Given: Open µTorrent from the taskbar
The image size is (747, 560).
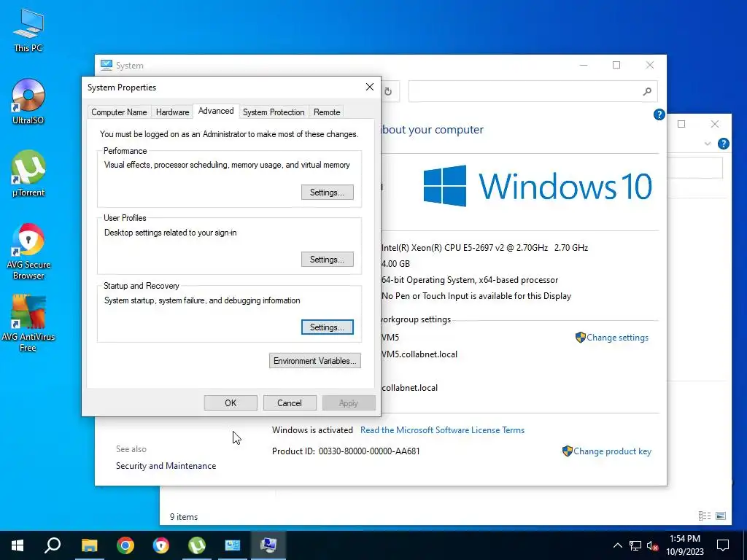Looking at the screenshot, I should coord(197,545).
